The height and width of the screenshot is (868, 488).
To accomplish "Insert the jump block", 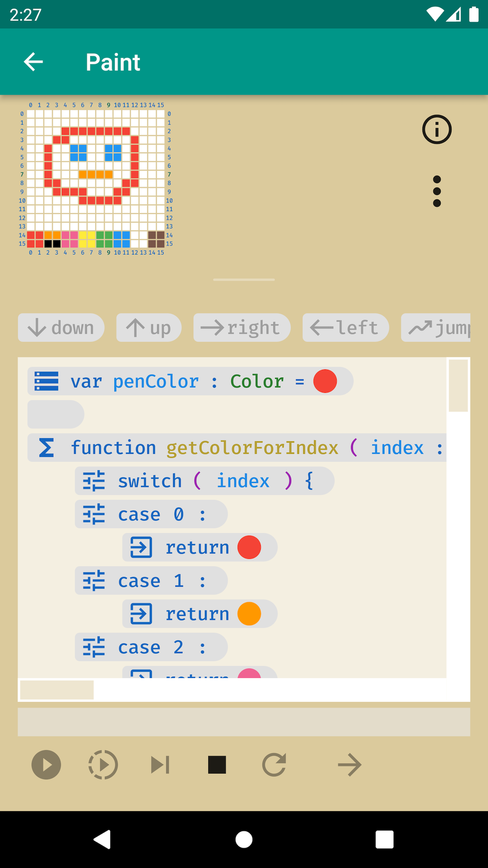I will click(x=436, y=328).
